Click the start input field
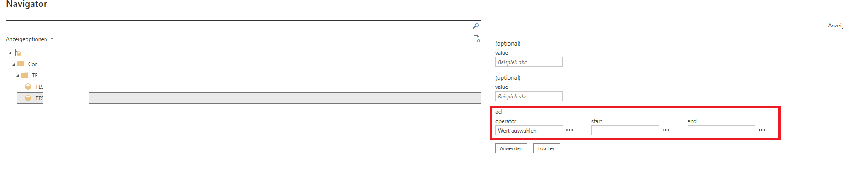The height and width of the screenshot is (184, 868). click(625, 130)
